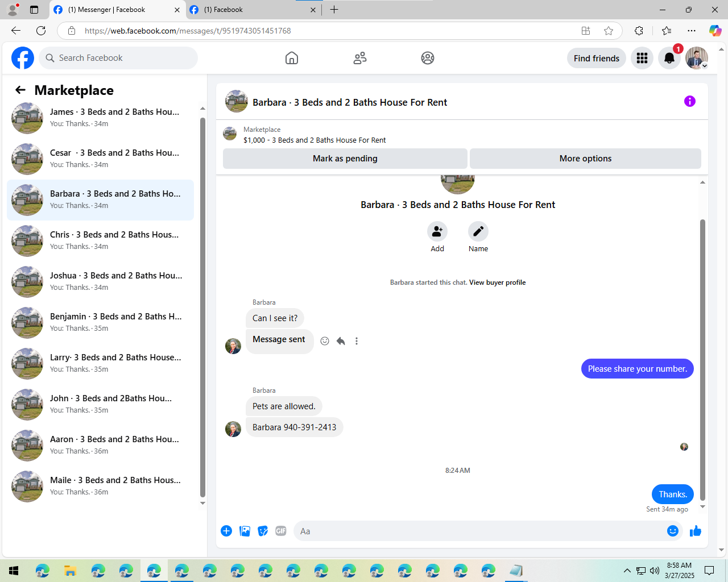
Task: Click the Search Facebook field
Action: click(x=118, y=58)
